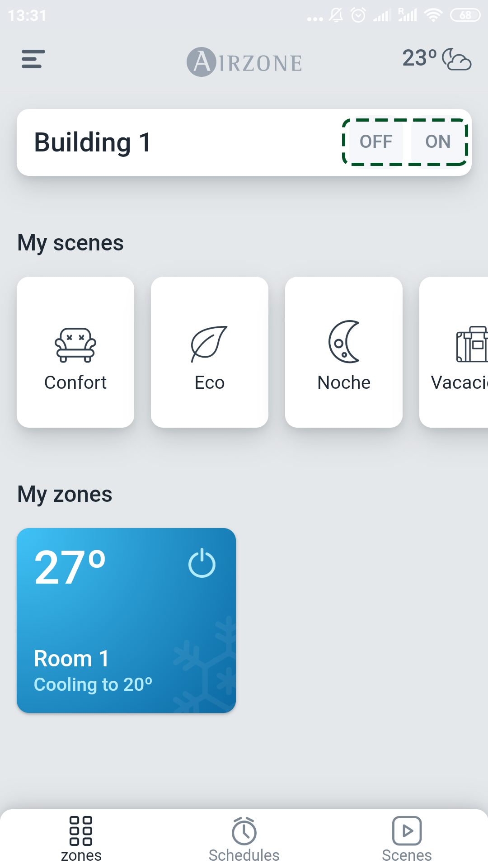Image resolution: width=488 pixels, height=868 pixels.
Task: Tap the Scenes play icon
Action: coord(407,831)
